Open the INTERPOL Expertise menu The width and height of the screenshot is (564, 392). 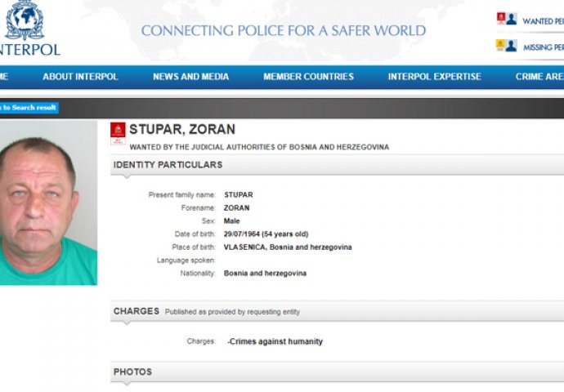(x=434, y=77)
